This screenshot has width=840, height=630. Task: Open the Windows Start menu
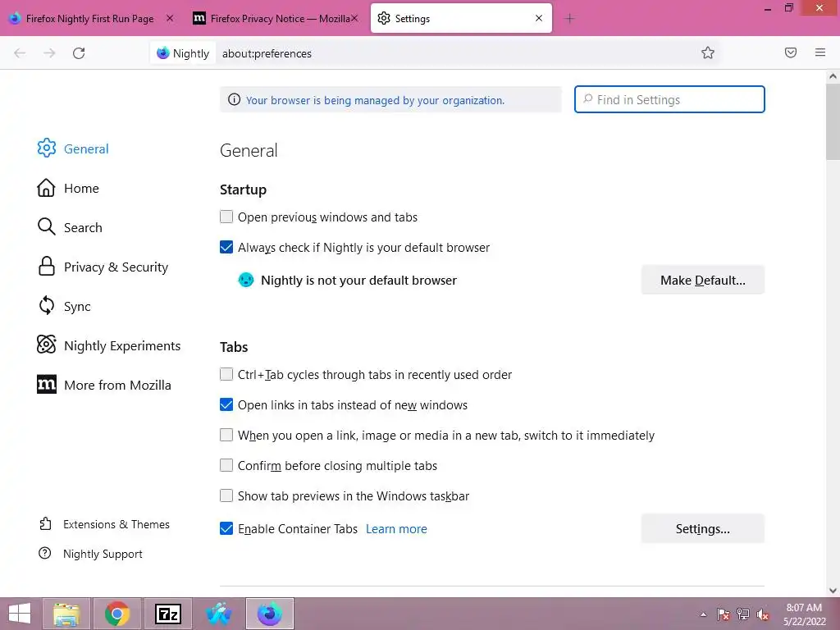[20, 614]
